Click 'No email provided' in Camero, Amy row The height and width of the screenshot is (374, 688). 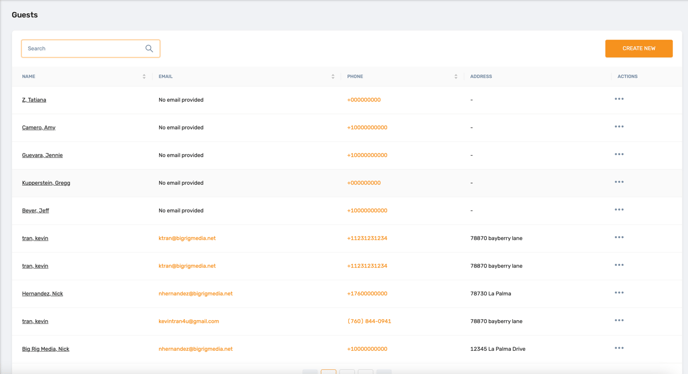tap(181, 128)
